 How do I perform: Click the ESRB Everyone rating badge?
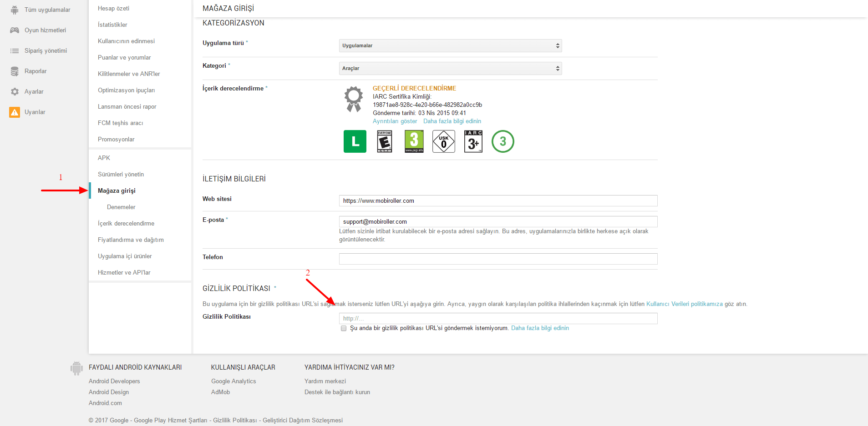[384, 141]
